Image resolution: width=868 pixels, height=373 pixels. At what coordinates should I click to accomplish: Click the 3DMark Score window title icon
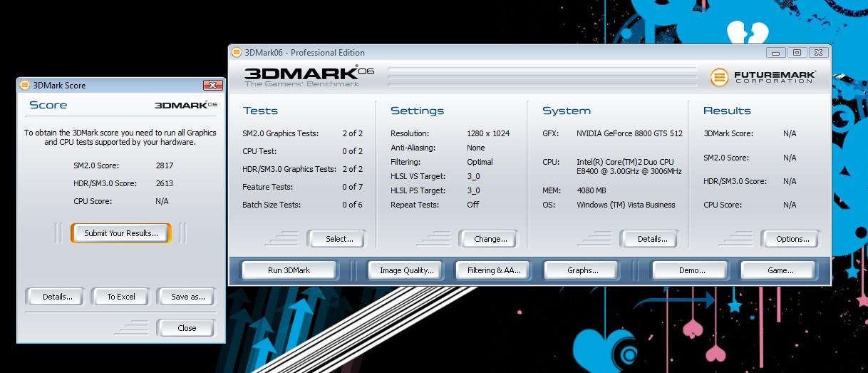(25, 85)
